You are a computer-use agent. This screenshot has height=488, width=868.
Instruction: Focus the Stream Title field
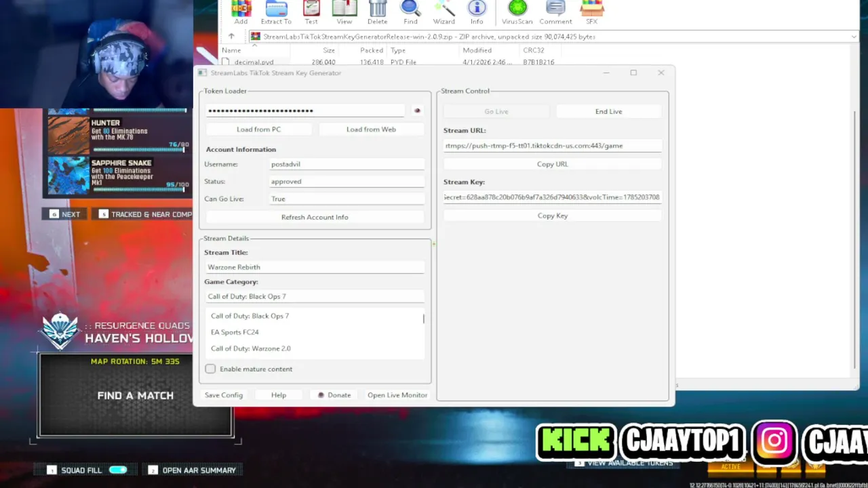point(315,267)
